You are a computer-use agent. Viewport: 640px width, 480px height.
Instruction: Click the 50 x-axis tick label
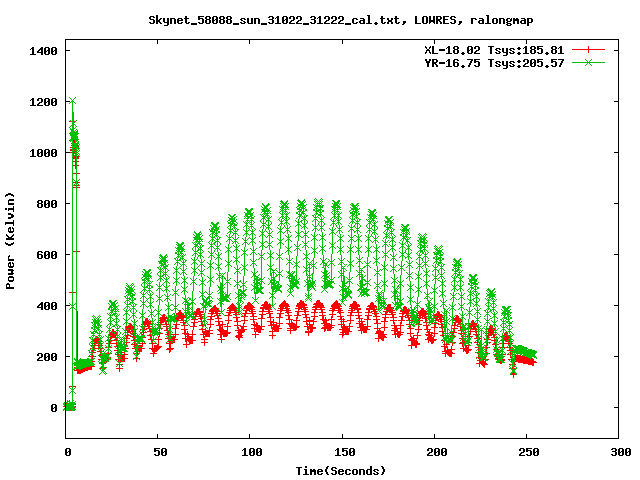pos(160,452)
